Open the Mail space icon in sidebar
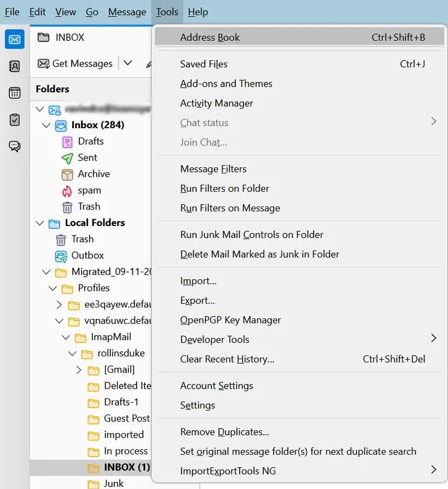 pyautogui.click(x=15, y=39)
